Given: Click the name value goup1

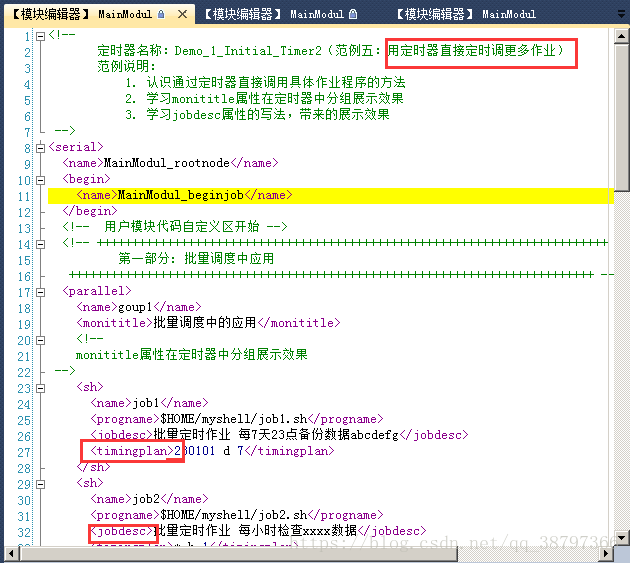Looking at the screenshot, I should coord(135,307).
